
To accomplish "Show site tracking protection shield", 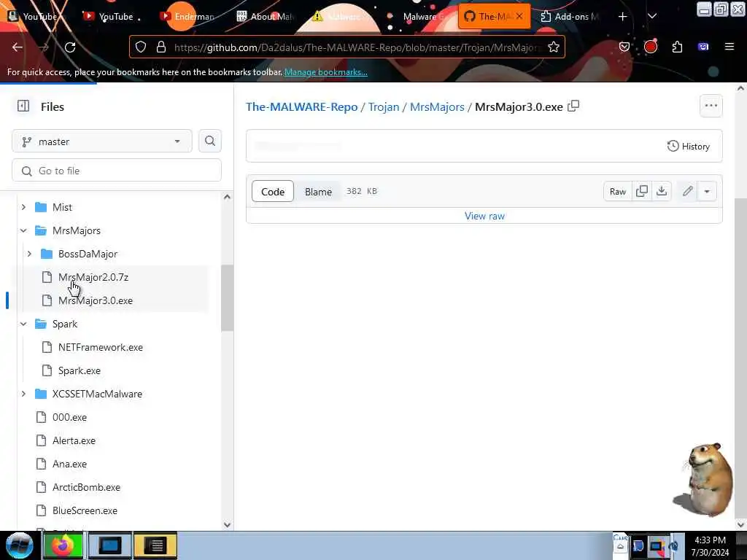I will pos(141,47).
